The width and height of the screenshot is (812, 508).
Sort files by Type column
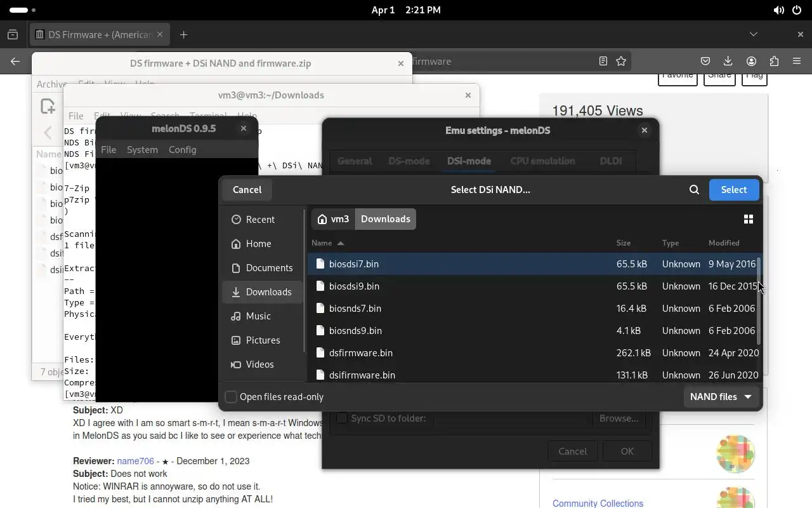click(671, 243)
